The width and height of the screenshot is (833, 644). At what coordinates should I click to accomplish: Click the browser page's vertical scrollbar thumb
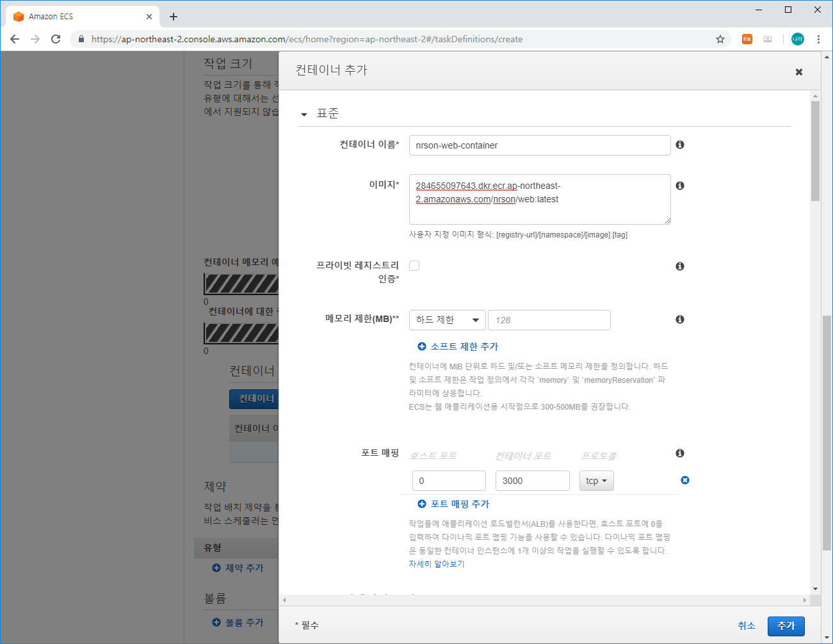(827, 433)
